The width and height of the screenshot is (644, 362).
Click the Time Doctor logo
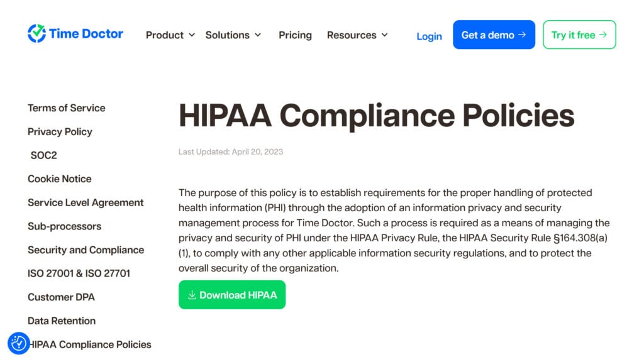pyautogui.click(x=75, y=34)
